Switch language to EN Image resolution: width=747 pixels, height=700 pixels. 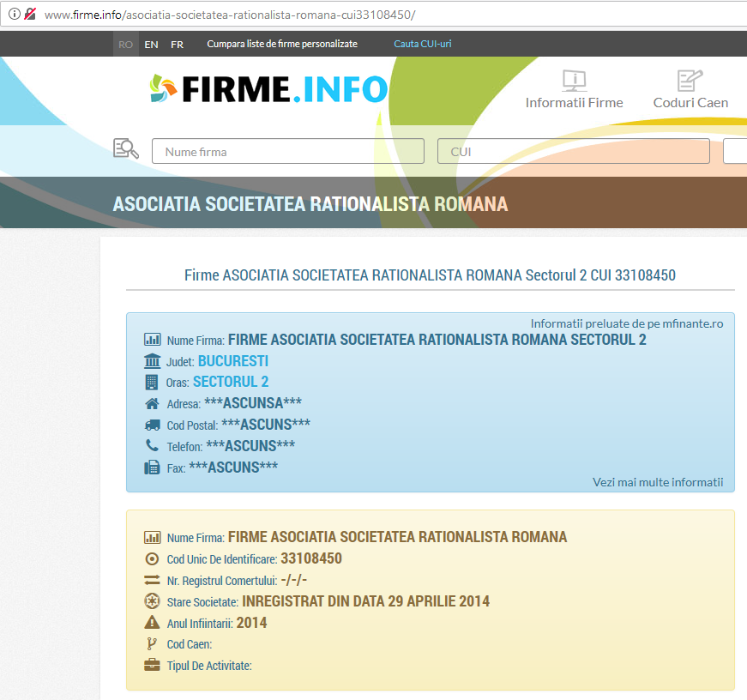(152, 45)
